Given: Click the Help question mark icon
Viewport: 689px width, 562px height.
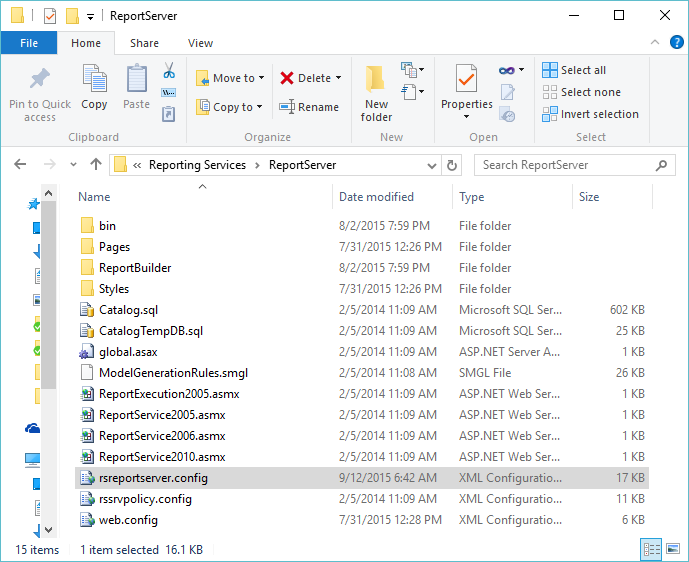Looking at the screenshot, I should 676,43.
